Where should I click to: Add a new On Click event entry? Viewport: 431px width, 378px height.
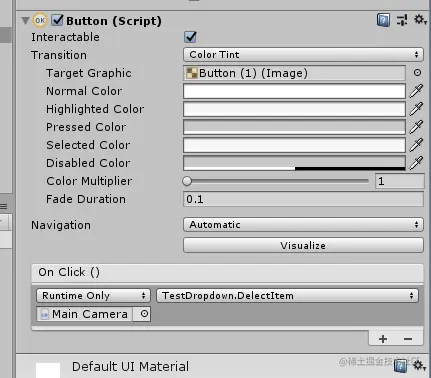(383, 339)
